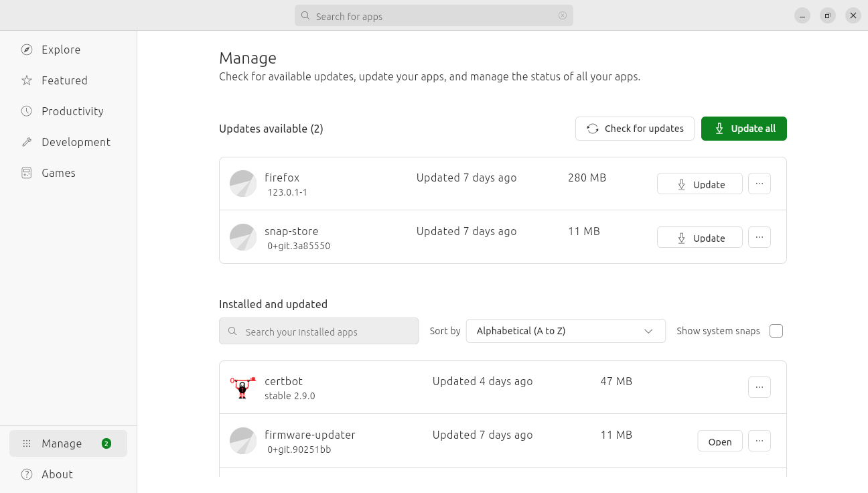The width and height of the screenshot is (868, 493).
Task: Enable the Show system snaps checkbox
Action: tap(776, 331)
